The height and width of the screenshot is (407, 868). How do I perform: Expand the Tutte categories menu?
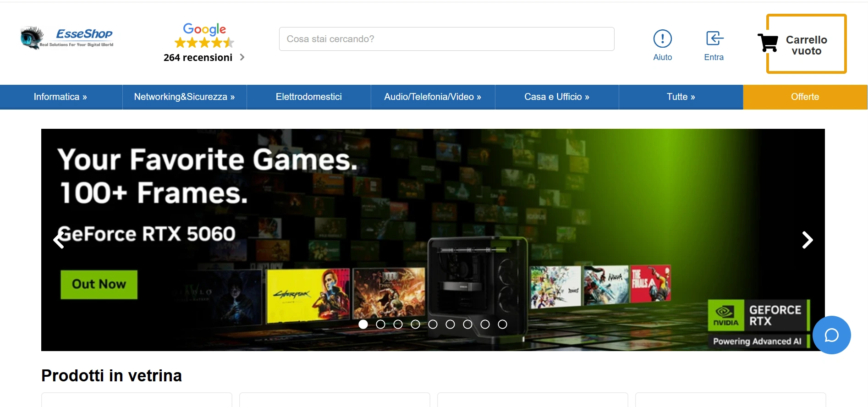pos(681,97)
